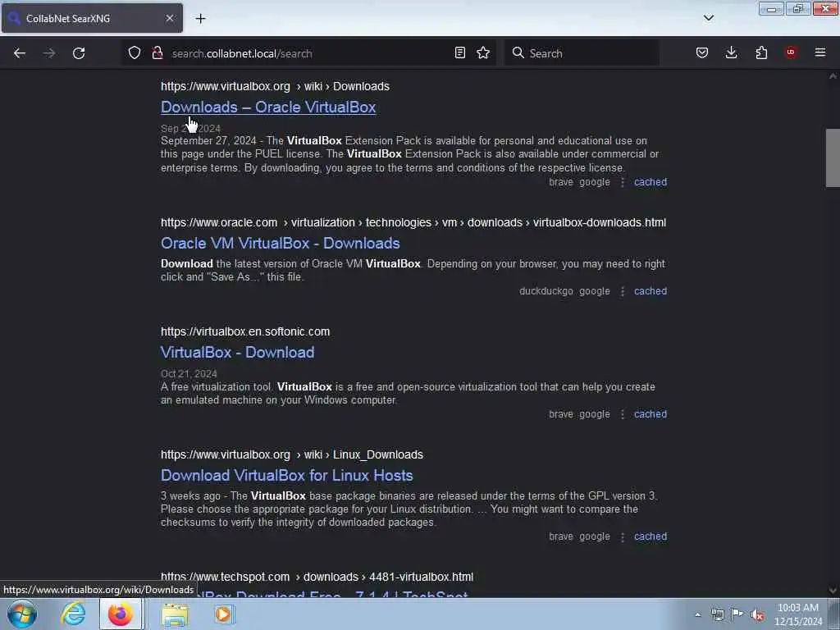
Task: Open the Action Center flag icon
Action: coord(737,615)
